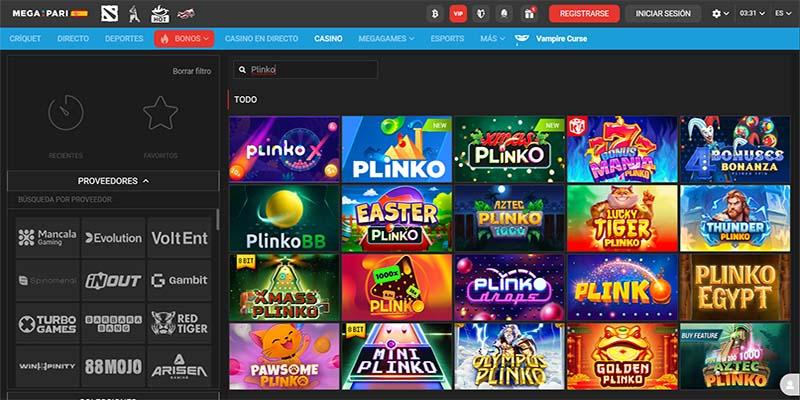The width and height of the screenshot is (800, 400).
Task: Click the providers list scrollbar
Action: (218, 219)
